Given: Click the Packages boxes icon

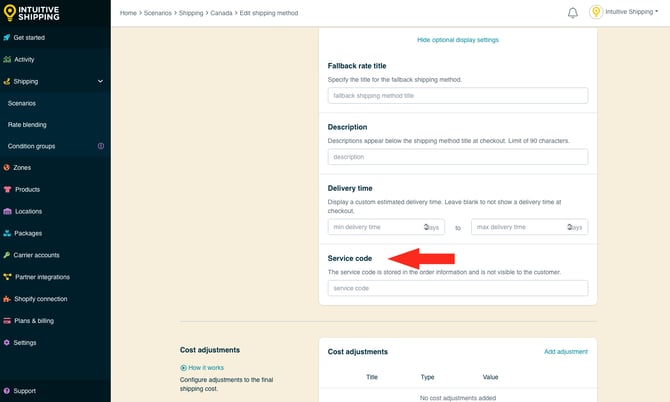Looking at the screenshot, I should [x=7, y=233].
